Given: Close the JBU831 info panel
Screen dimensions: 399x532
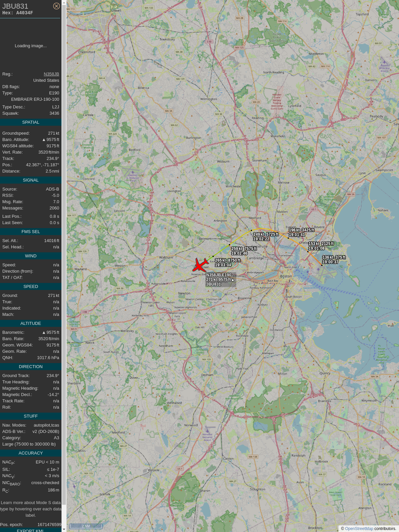Looking at the screenshot, I should pos(57,6).
